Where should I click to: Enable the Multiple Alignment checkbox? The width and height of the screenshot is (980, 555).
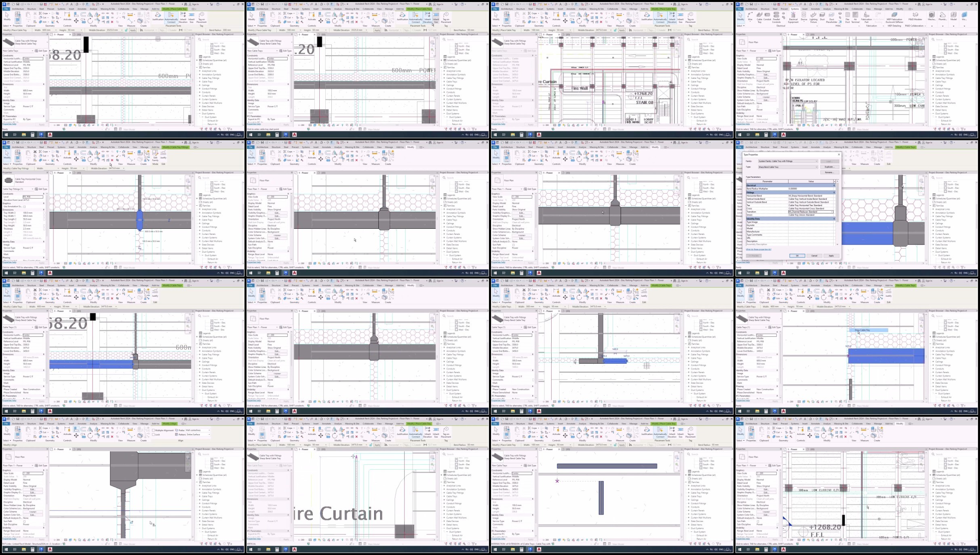[x=153, y=430]
